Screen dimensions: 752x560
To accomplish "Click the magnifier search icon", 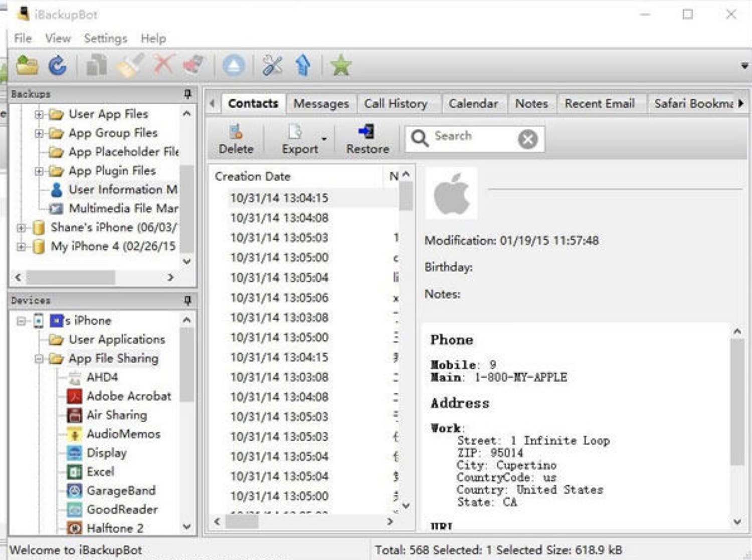I will coord(420,138).
